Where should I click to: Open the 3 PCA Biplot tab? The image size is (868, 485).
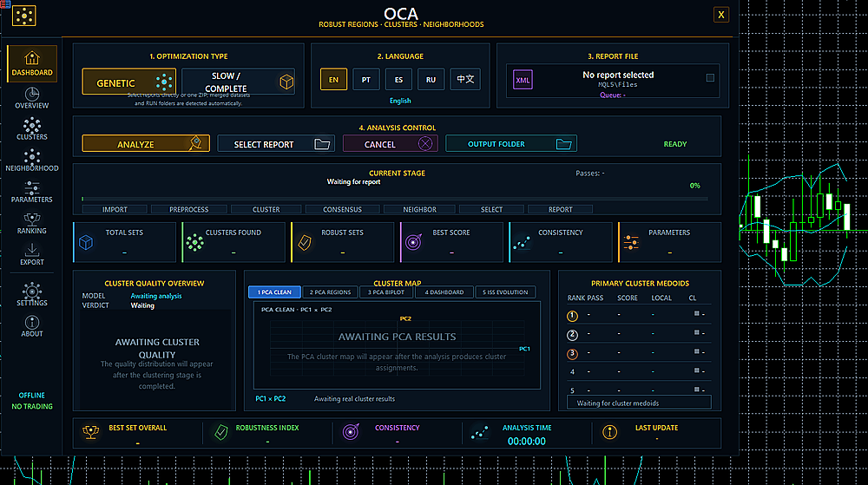[386, 292]
